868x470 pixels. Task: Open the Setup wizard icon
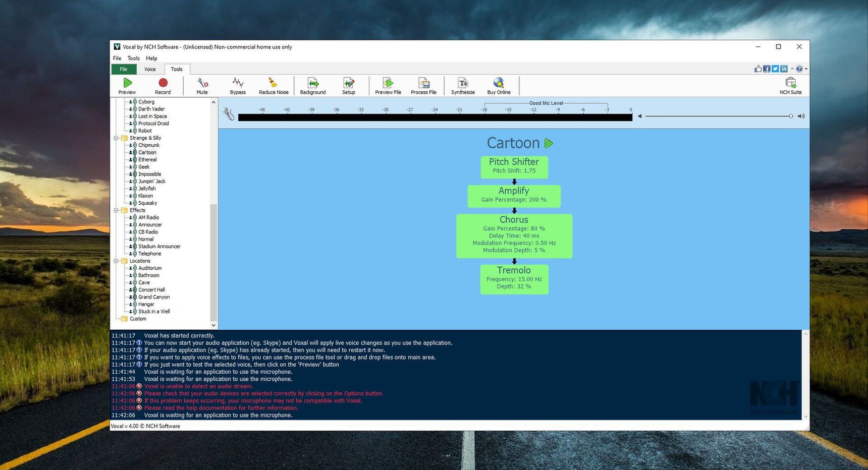[x=349, y=86]
